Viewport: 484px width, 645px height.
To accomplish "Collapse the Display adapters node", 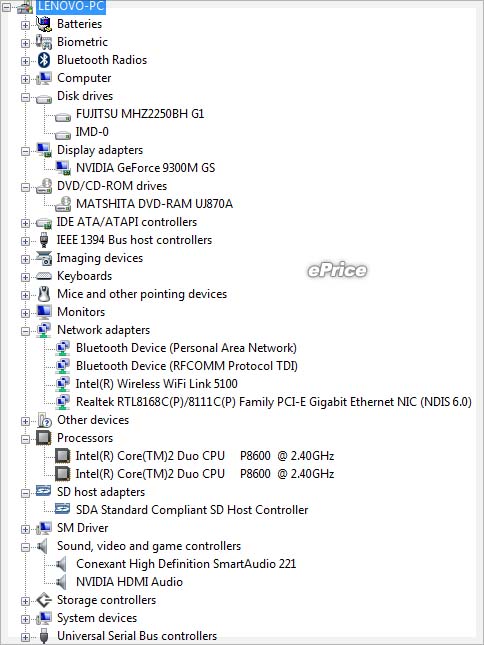I will click(x=25, y=151).
